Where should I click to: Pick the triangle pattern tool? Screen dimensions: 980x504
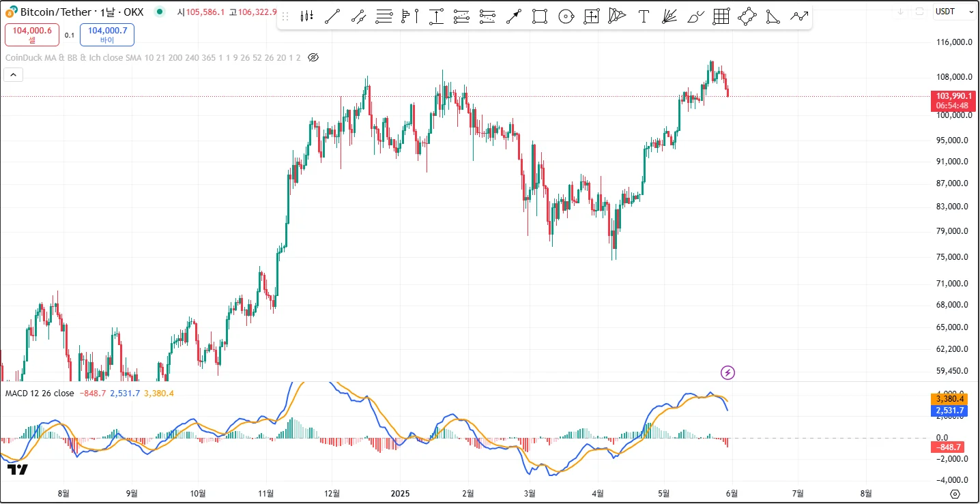point(773,17)
